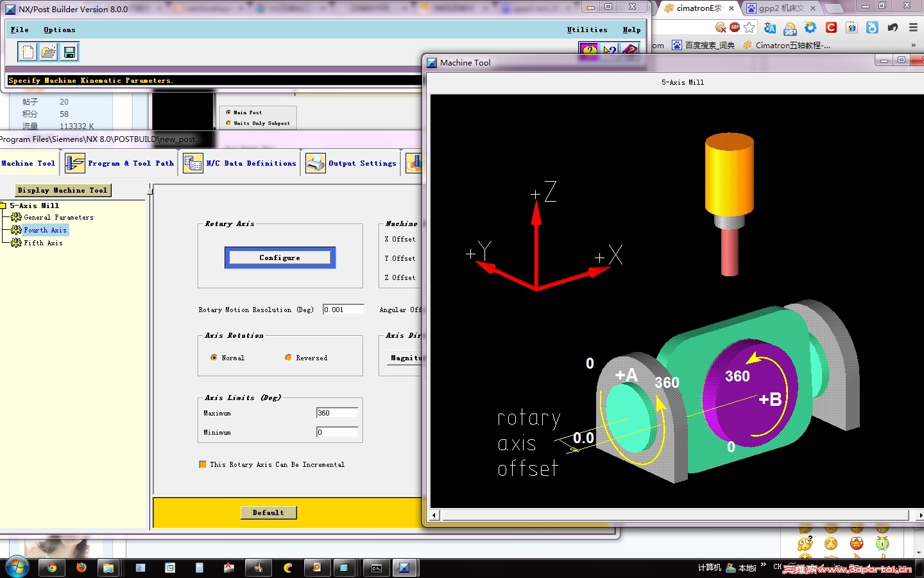Click the Magnitude axis direction button
924x578 pixels.
404,358
